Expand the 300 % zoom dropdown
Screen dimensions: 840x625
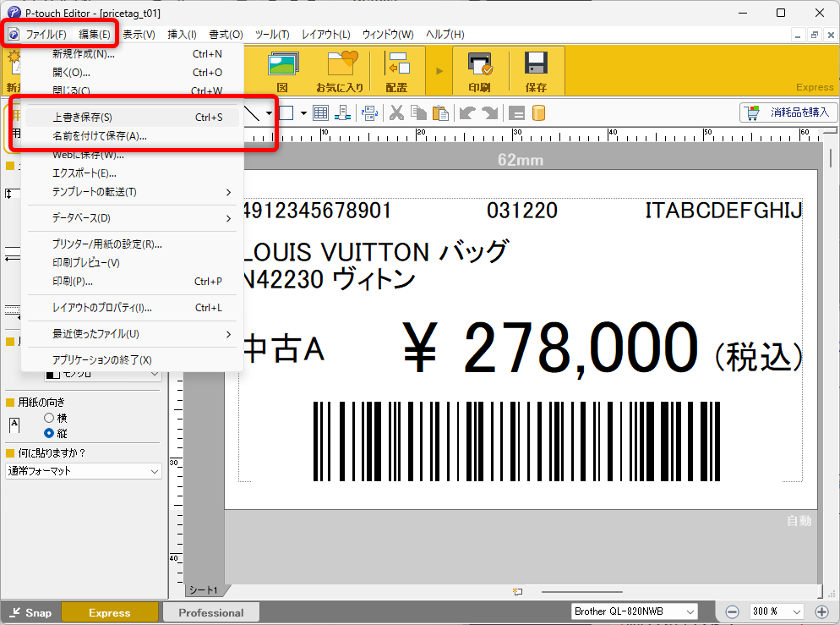[776, 611]
